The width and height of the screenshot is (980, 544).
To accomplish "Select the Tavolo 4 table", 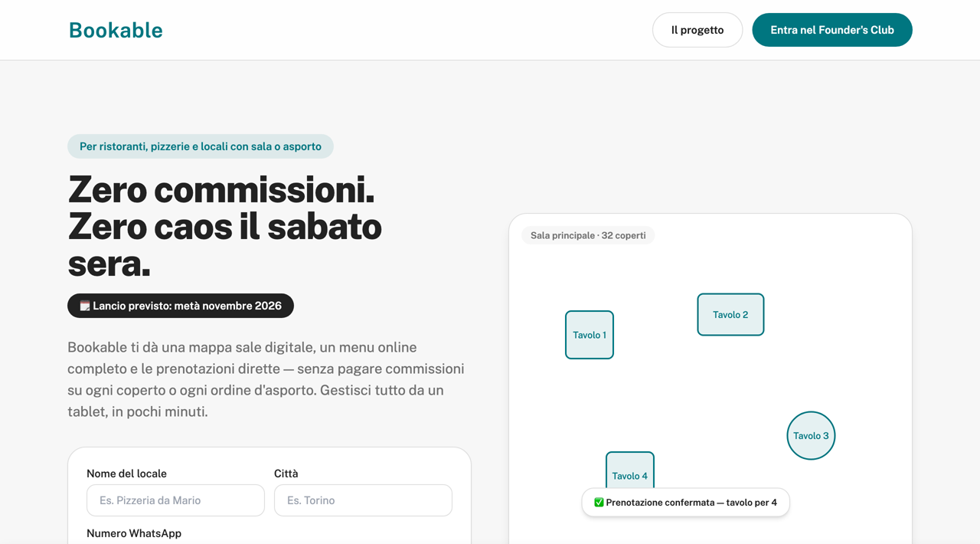I will point(630,470).
